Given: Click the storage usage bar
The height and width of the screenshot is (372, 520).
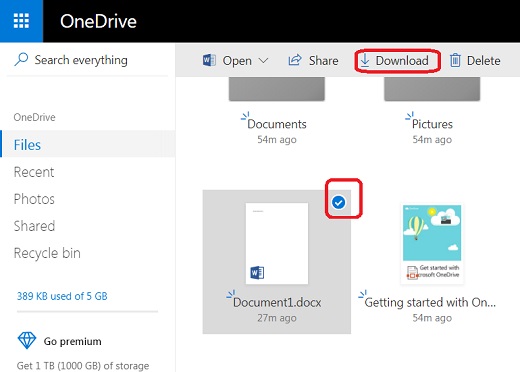Looking at the screenshot, I should [x=87, y=312].
